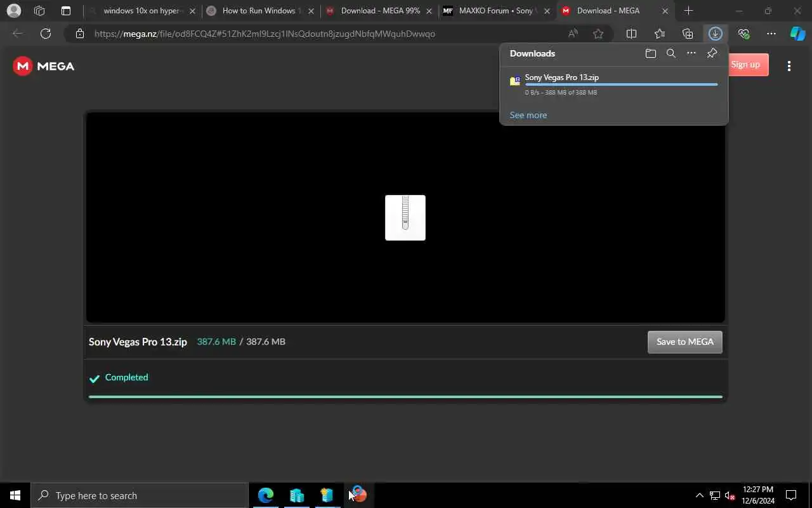Open the muted volume tray icon
This screenshot has width=812, height=508.
(x=730, y=495)
